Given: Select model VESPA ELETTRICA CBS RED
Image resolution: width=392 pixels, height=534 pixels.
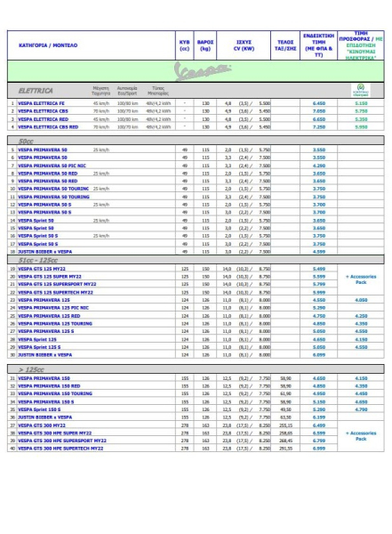Looking at the screenshot, I should pos(48,127).
